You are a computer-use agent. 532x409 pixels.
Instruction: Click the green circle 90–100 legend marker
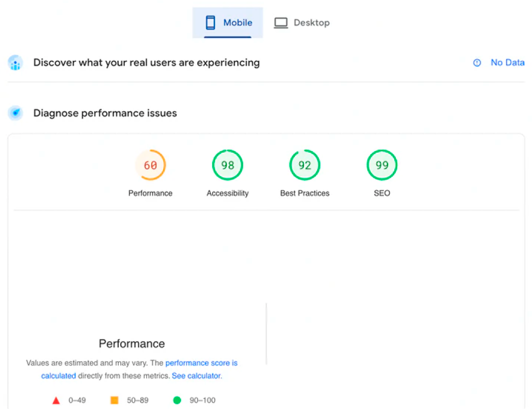point(177,400)
